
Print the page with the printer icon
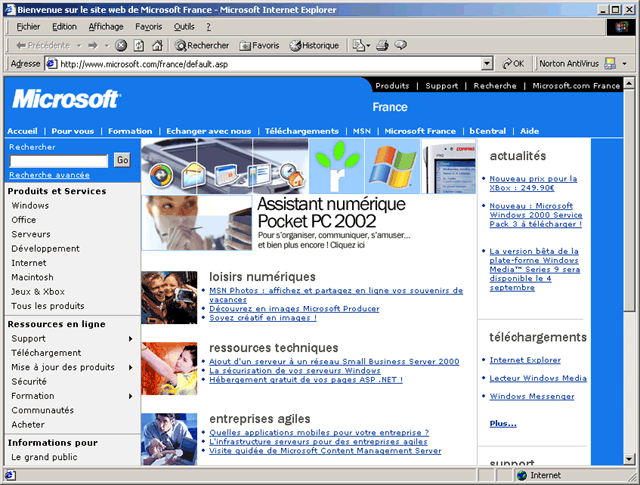pyautogui.click(x=382, y=45)
